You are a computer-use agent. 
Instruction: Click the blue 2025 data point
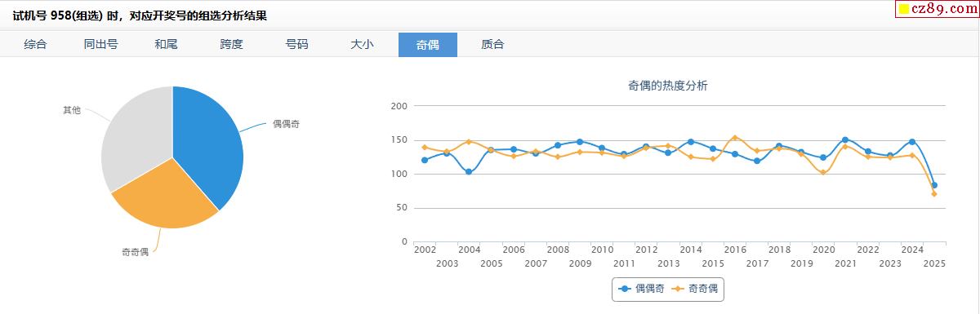(x=933, y=185)
